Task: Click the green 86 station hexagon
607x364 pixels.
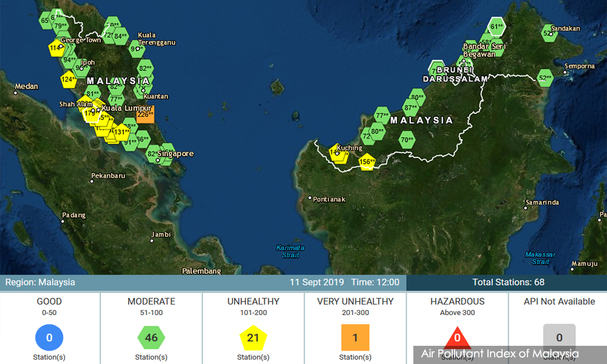Action: pos(143,140)
